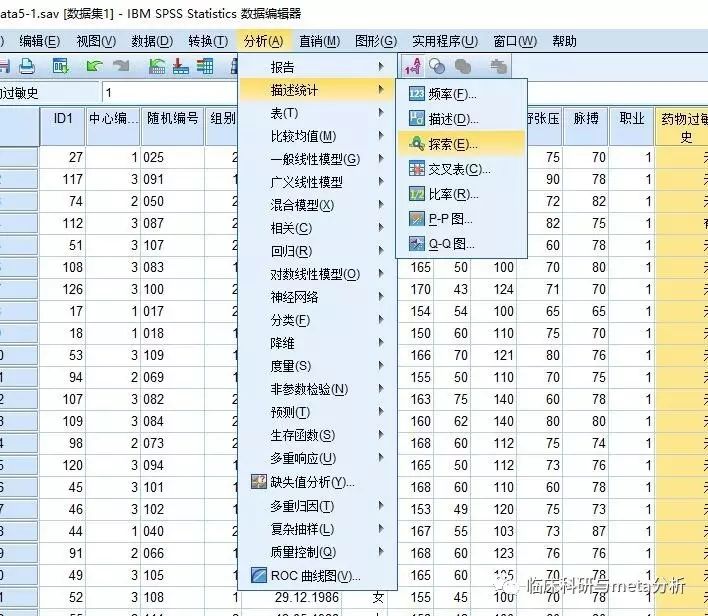Open the 编辑(E) menu
Screen dimensions: 708x616
click(40, 42)
